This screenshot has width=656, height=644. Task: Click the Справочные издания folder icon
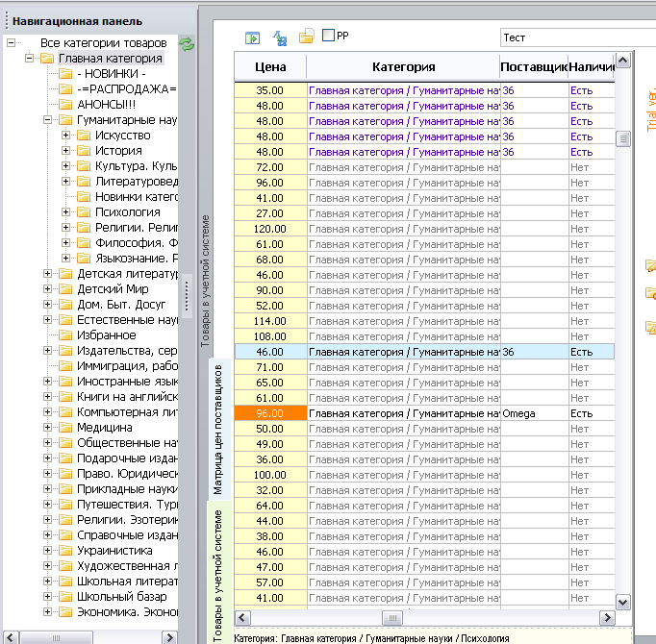(x=65, y=534)
